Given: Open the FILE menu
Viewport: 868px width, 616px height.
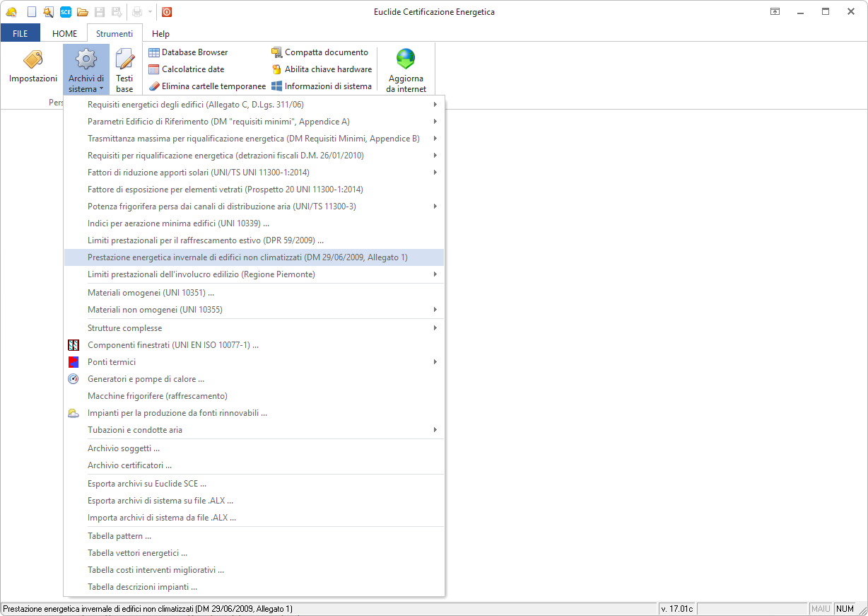Looking at the screenshot, I should pyautogui.click(x=20, y=33).
